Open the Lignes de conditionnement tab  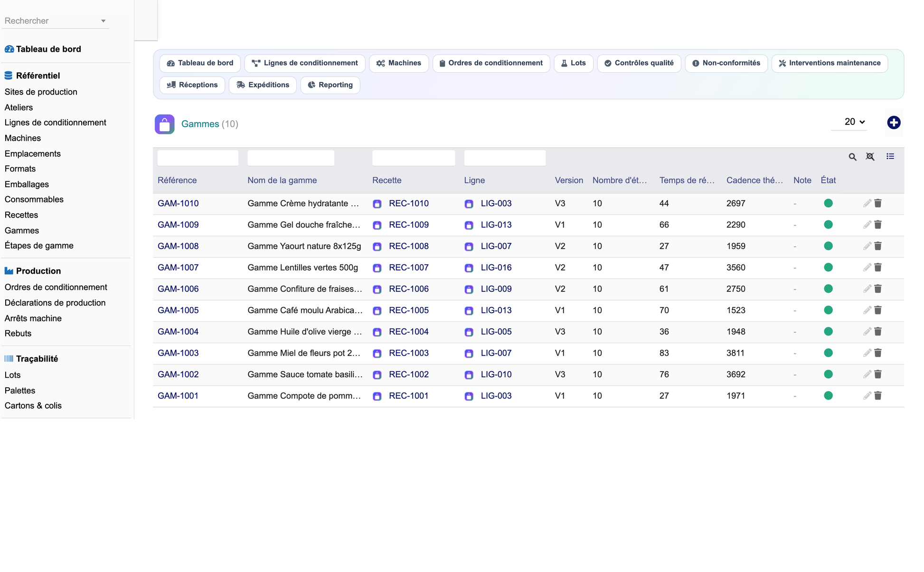click(x=305, y=63)
